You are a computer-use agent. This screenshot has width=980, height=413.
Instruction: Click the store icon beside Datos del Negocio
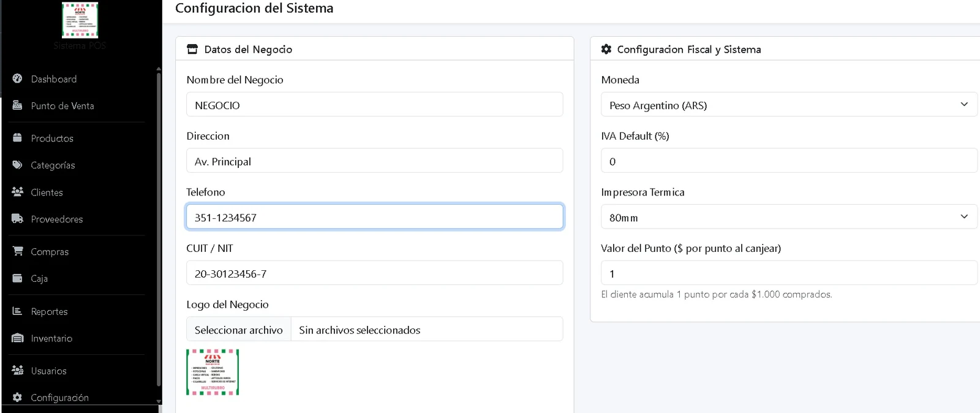click(192, 49)
